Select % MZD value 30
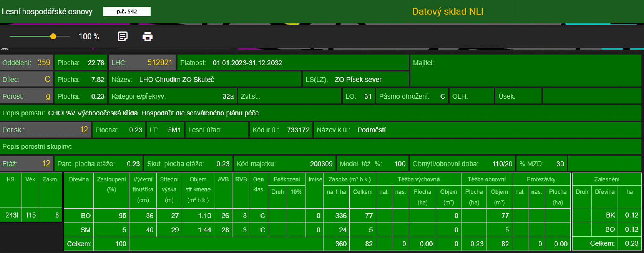 pyautogui.click(x=560, y=164)
